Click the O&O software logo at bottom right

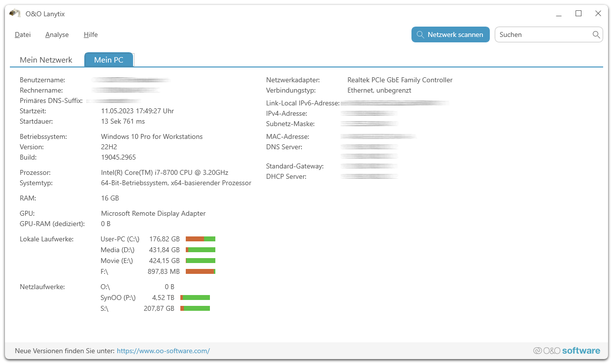(x=567, y=351)
